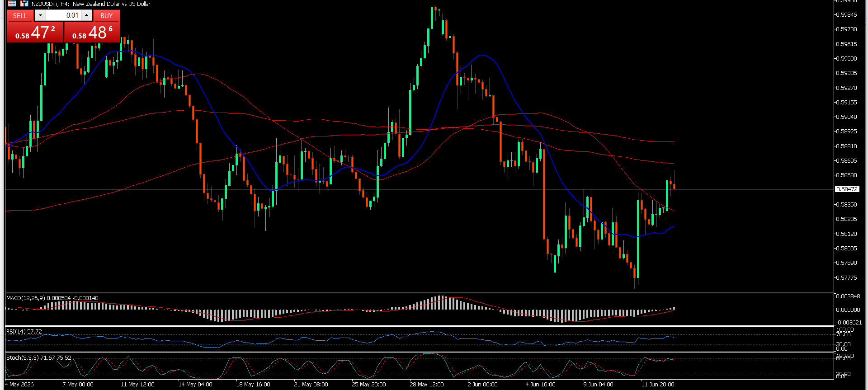Decrease trade volume with down arrow
Screen dimensions: 868x390
coord(40,15)
